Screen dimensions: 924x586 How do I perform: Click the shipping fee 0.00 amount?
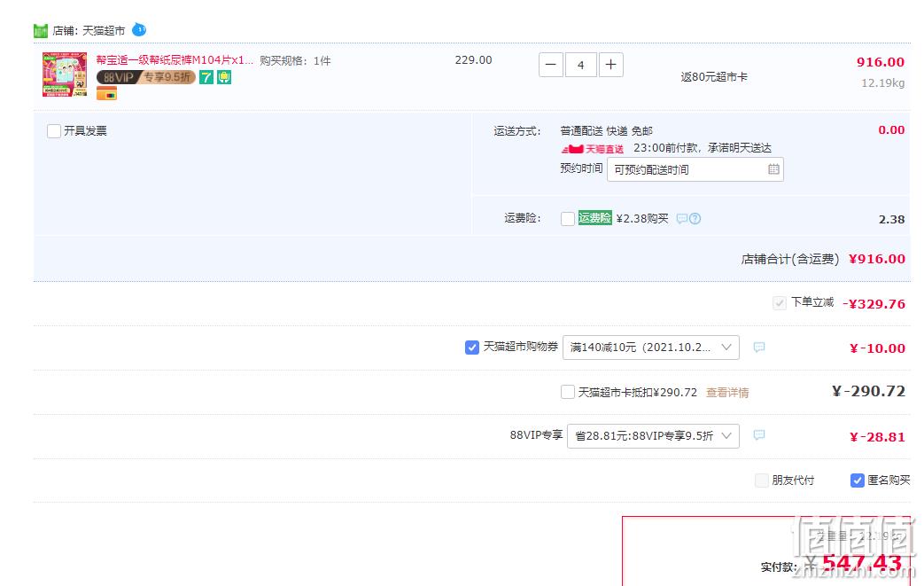point(891,129)
